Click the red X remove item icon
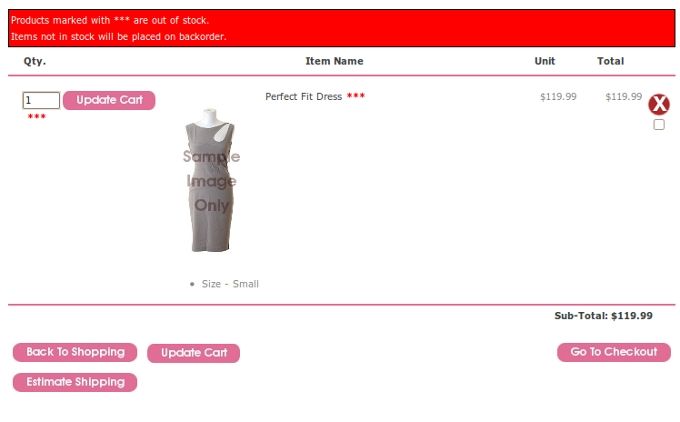The height and width of the screenshot is (422, 680). pos(659,104)
